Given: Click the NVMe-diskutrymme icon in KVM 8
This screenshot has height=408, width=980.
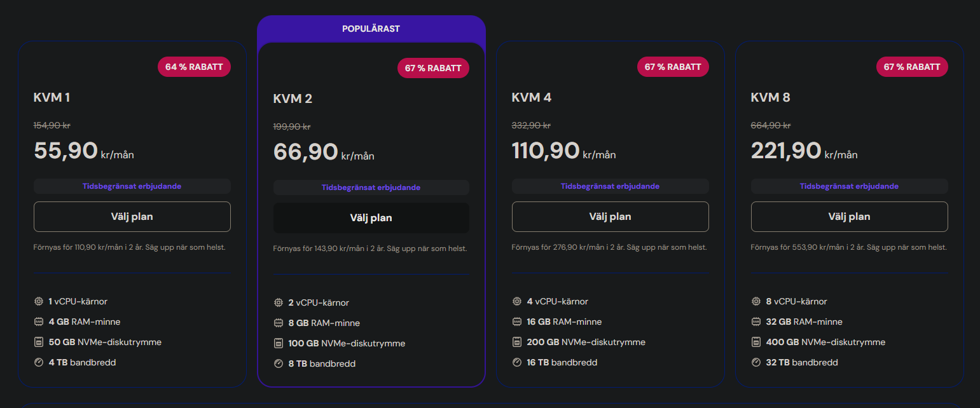Looking at the screenshot, I should [756, 342].
